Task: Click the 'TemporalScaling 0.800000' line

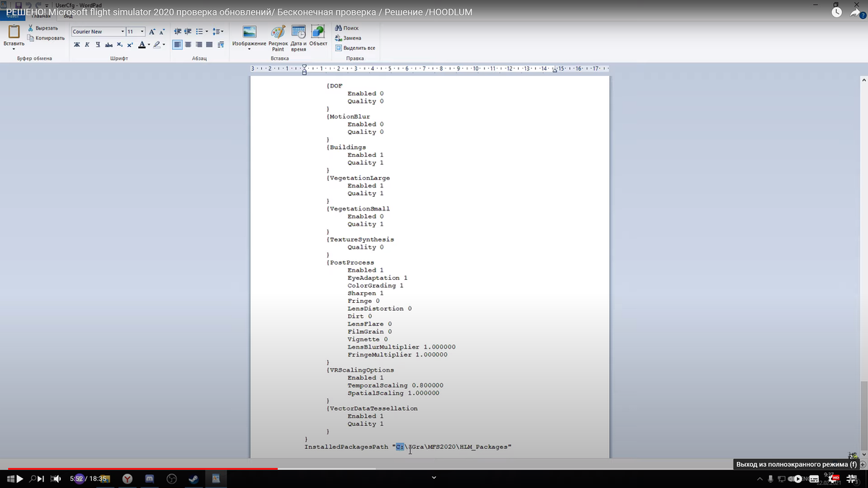Action: pos(395,385)
